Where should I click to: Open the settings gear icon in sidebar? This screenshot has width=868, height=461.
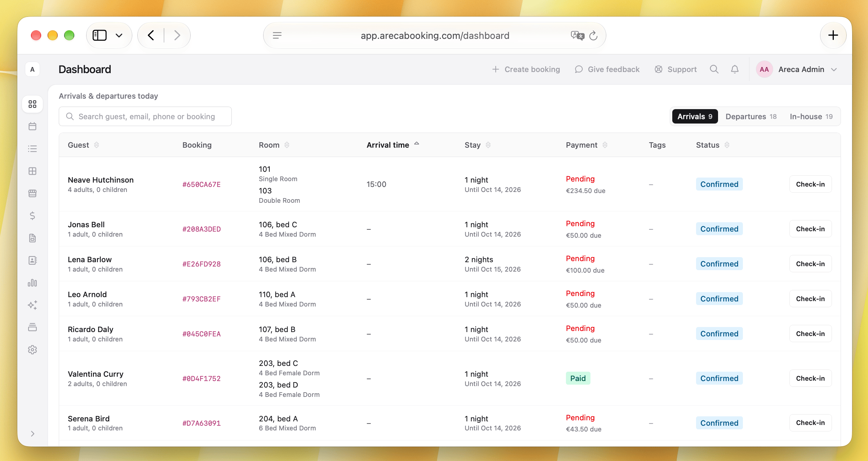pos(32,350)
